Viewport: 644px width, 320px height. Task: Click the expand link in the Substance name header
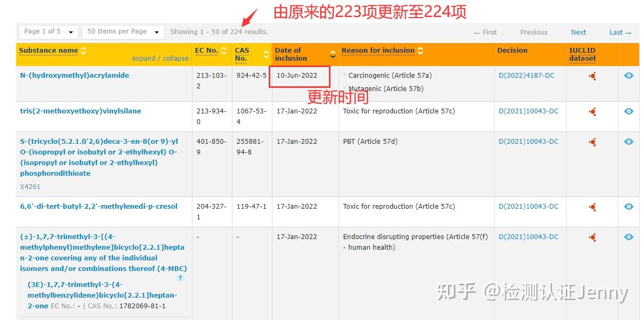pos(143,58)
